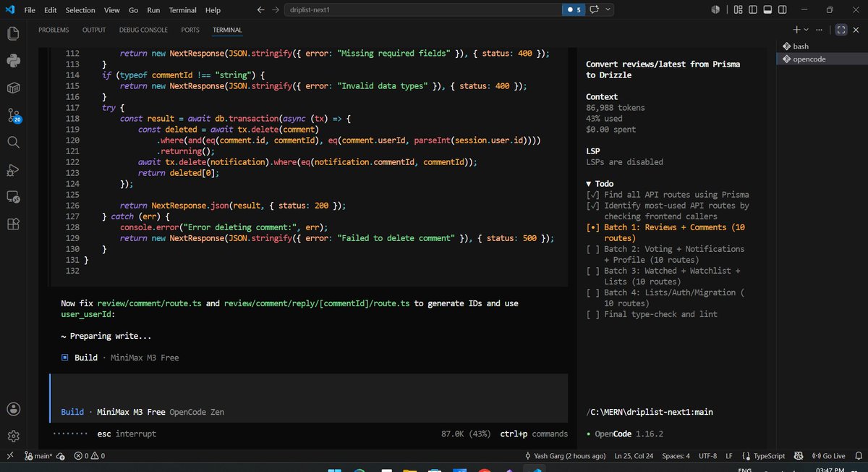This screenshot has width=868, height=472.
Task: Go forward with the right navigation arrow
Action: coord(276,10)
